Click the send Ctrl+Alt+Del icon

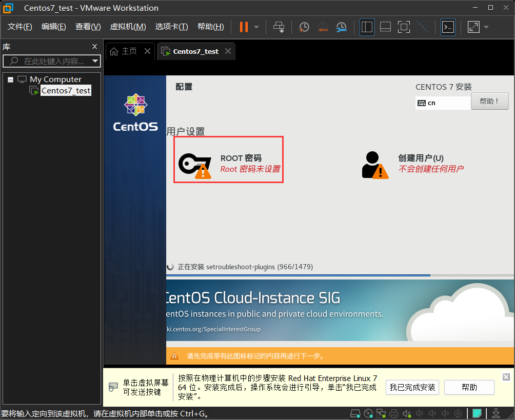point(279,27)
